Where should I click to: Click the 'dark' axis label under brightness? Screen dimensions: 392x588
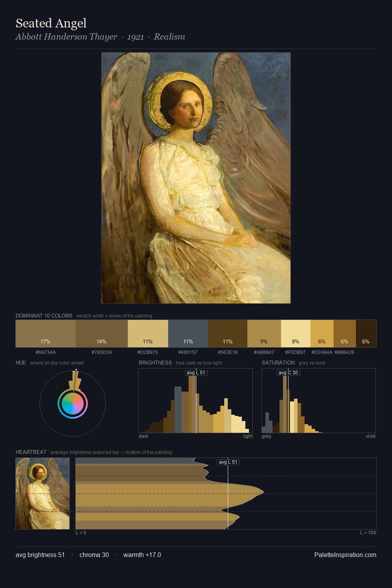(143, 436)
